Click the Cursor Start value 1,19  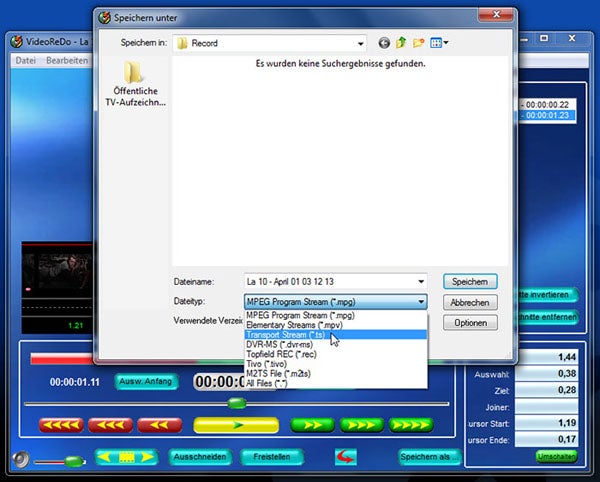pyautogui.click(x=546, y=423)
